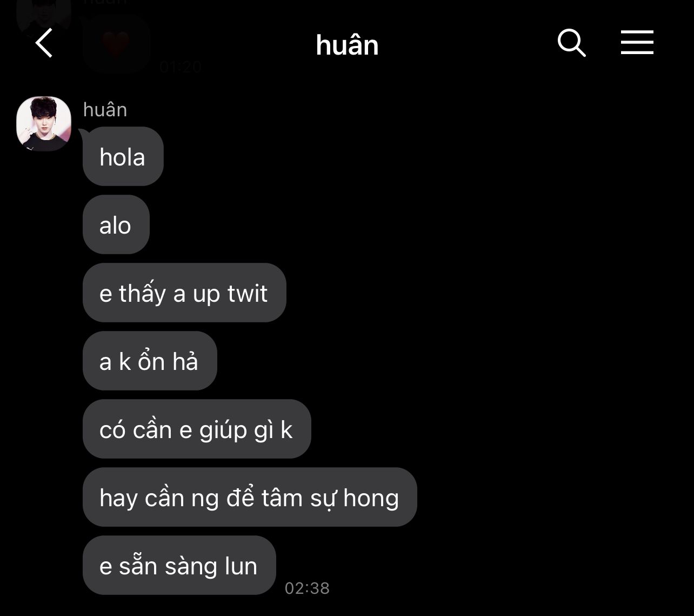The width and height of the screenshot is (694, 616).
Task: Select the 'hay cần ng để tâm sự hong' bubble
Action: [249, 497]
